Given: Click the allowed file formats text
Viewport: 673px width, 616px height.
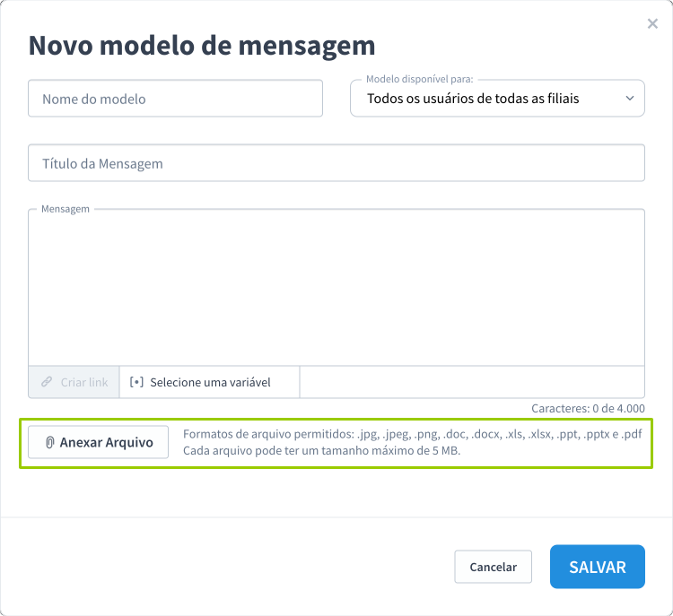Looking at the screenshot, I should point(412,435).
